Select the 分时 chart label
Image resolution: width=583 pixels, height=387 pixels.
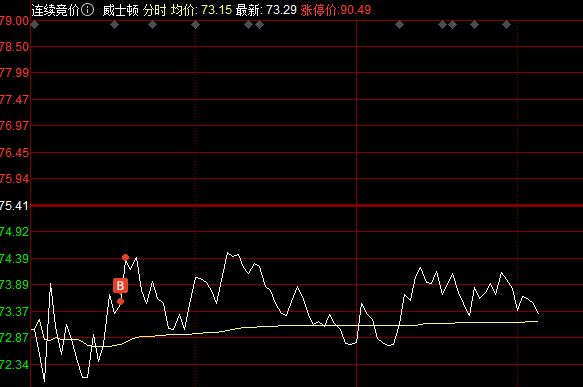coord(155,10)
